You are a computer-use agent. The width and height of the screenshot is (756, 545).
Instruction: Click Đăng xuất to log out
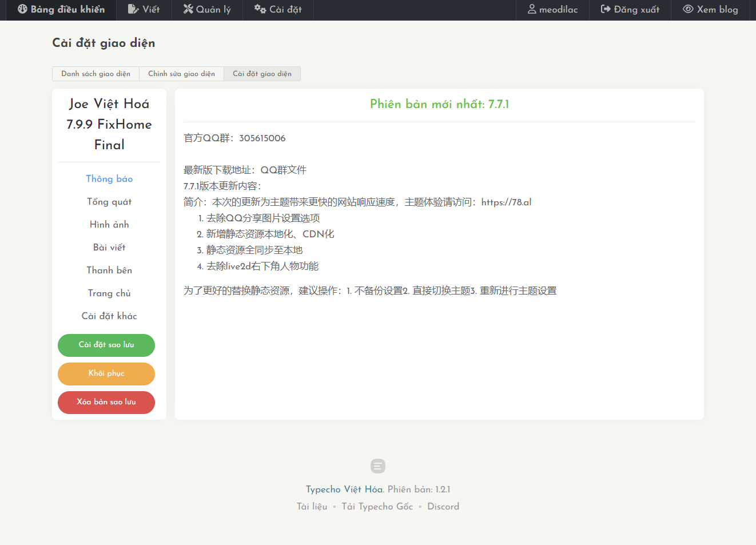tap(630, 10)
